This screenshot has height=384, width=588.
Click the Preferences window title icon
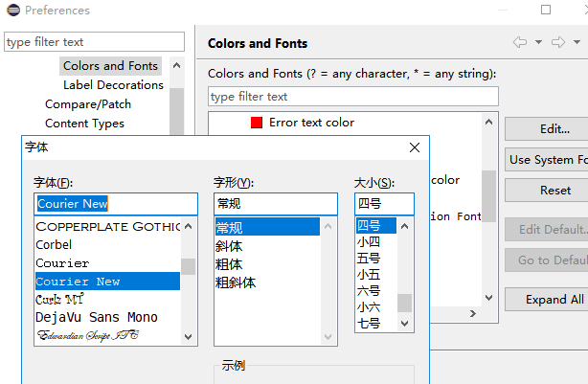pyautogui.click(x=11, y=11)
